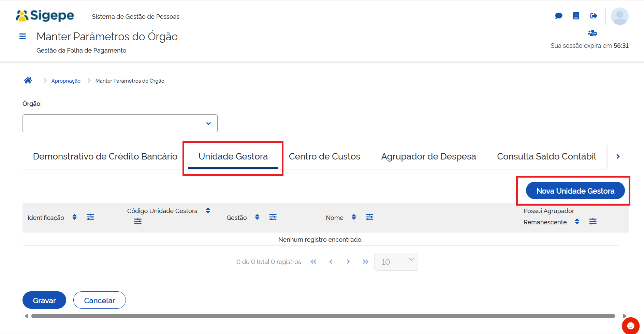Open the chat messages icon in header
The width and height of the screenshot is (644, 334).
click(x=559, y=16)
